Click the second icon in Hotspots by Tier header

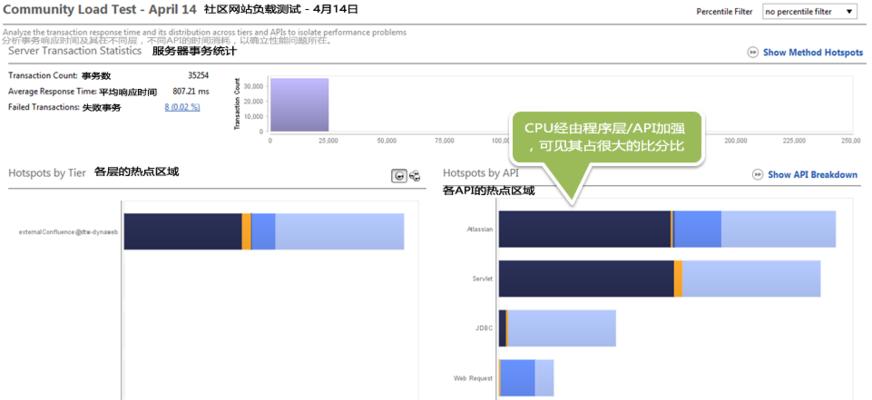(414, 176)
